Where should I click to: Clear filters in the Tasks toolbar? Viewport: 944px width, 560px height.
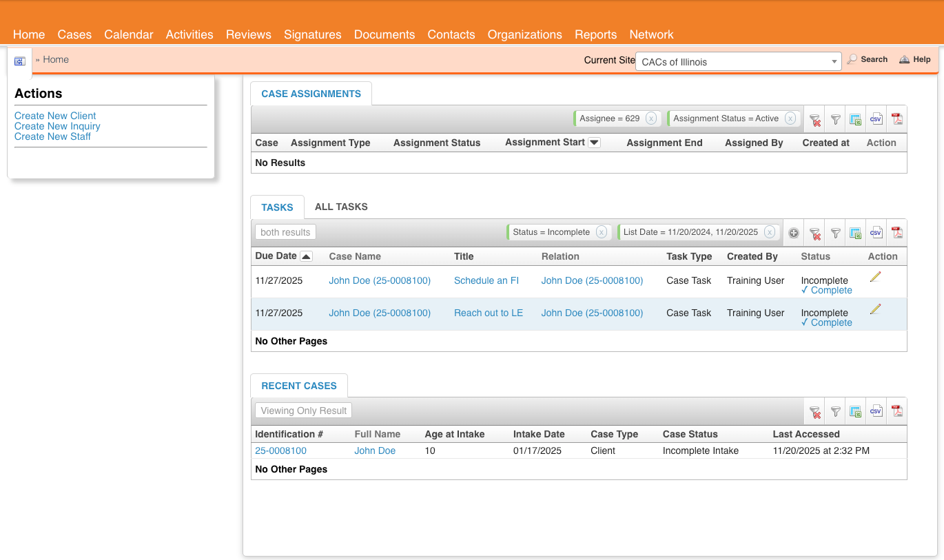click(x=815, y=234)
